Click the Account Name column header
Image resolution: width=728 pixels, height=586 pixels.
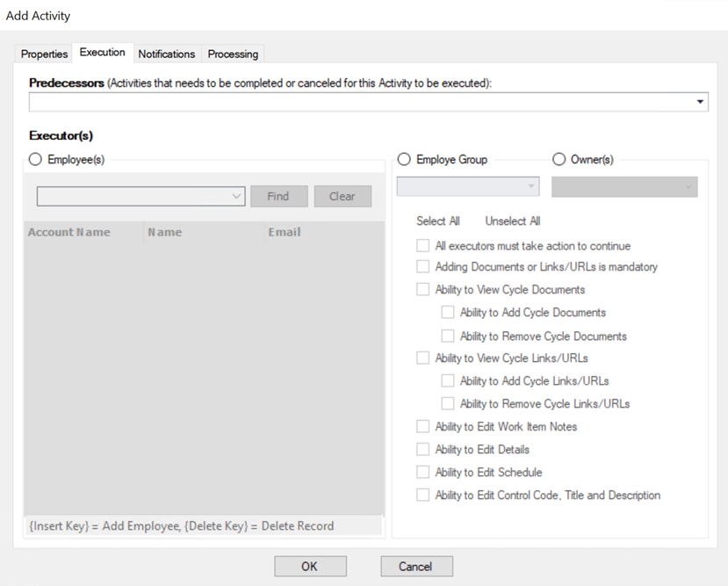70,233
